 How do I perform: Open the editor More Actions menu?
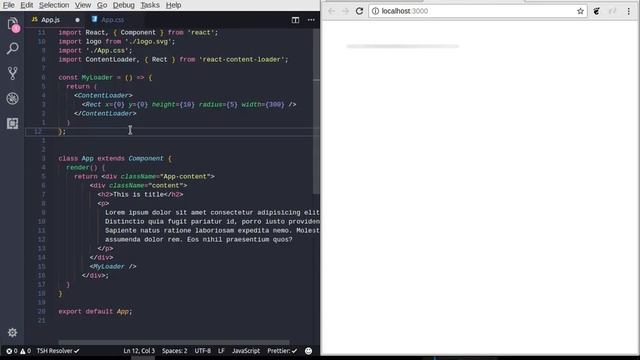[311, 20]
